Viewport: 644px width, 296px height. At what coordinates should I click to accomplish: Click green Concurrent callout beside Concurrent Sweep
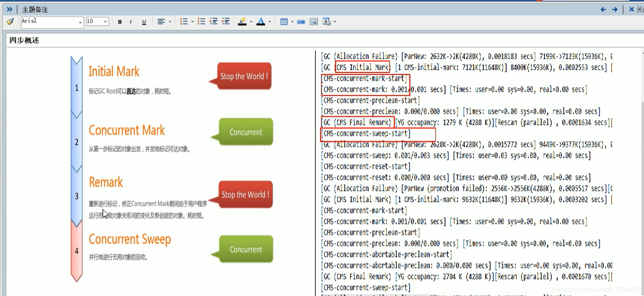click(246, 249)
